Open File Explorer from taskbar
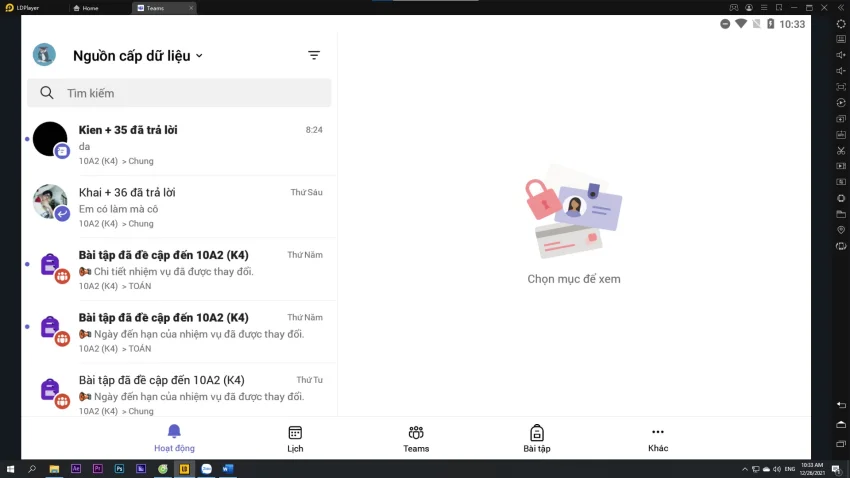Screen dimensions: 850x478 (54, 469)
